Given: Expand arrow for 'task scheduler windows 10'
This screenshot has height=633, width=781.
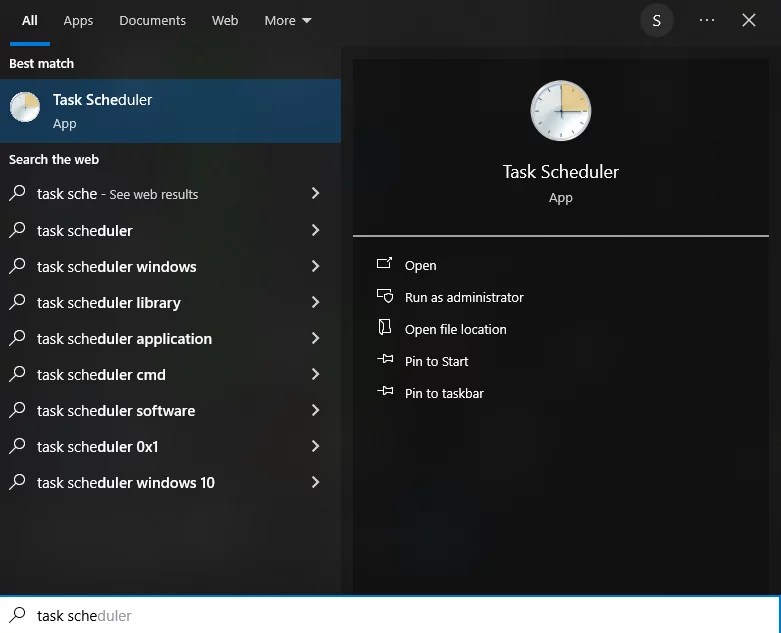Looking at the screenshot, I should (x=315, y=482).
